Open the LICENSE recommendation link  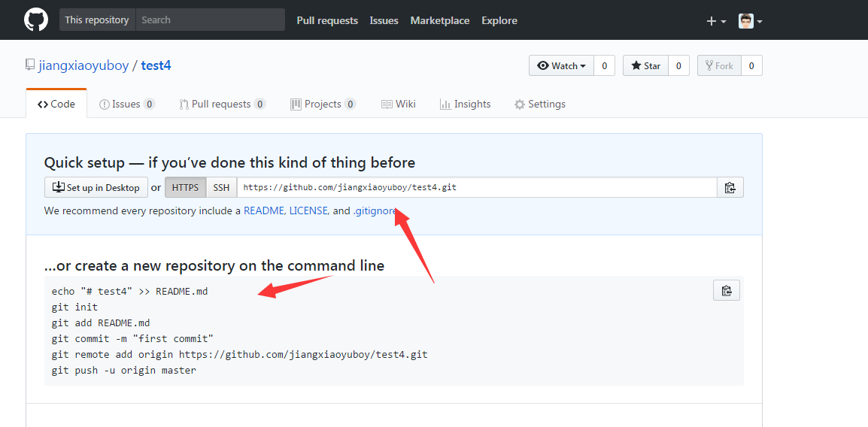309,210
